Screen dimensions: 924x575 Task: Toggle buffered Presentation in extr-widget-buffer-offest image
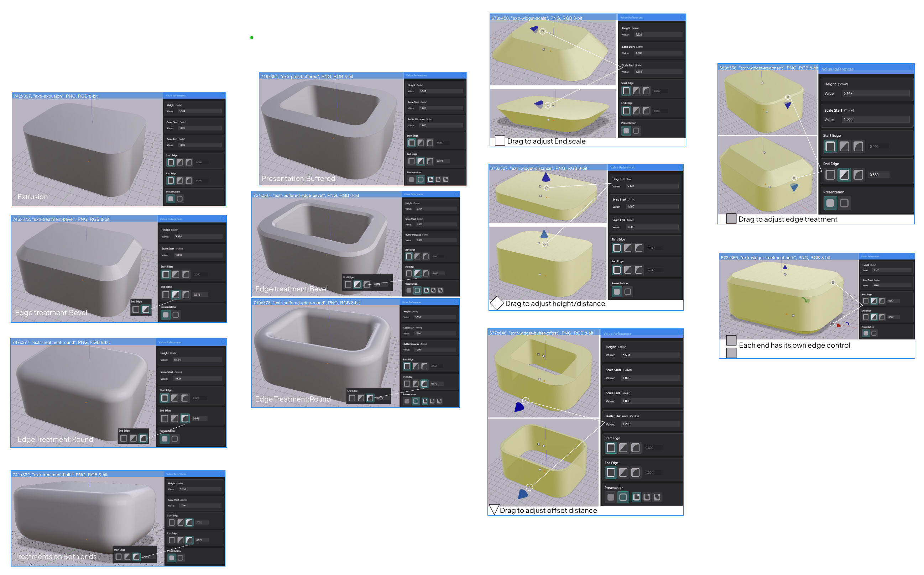[x=623, y=497]
